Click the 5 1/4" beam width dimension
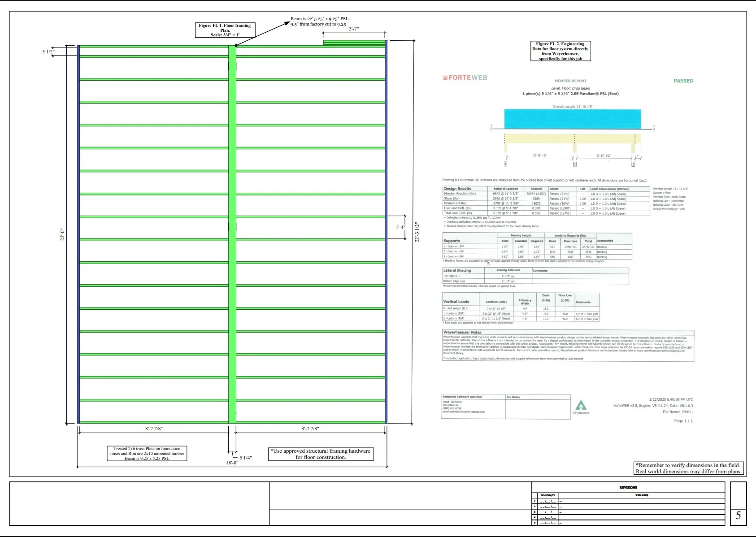756x537 pixels. click(246, 458)
